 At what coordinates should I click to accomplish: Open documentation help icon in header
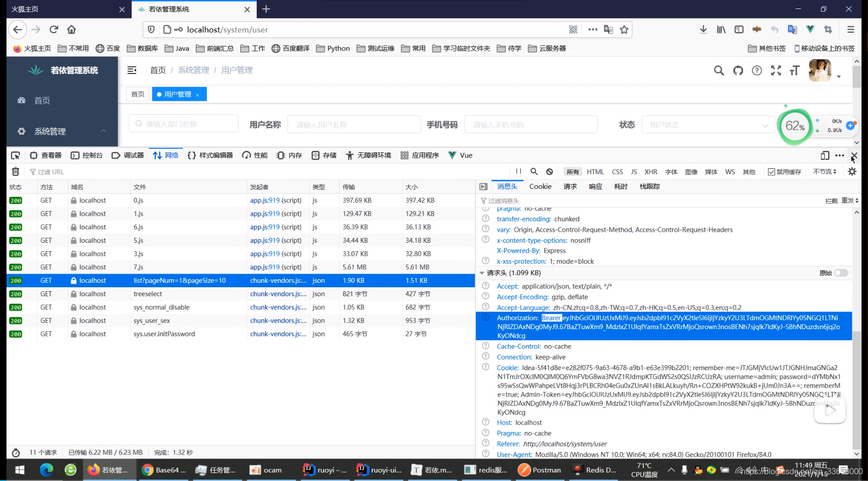click(757, 70)
